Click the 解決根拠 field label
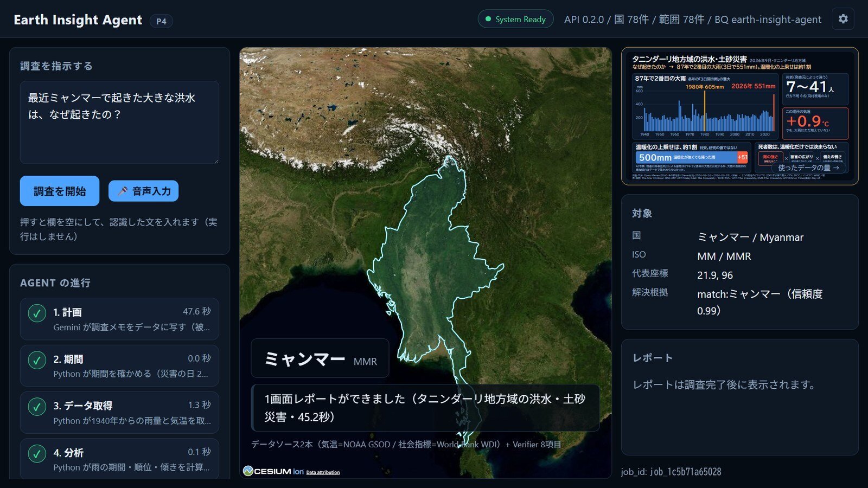 click(650, 292)
